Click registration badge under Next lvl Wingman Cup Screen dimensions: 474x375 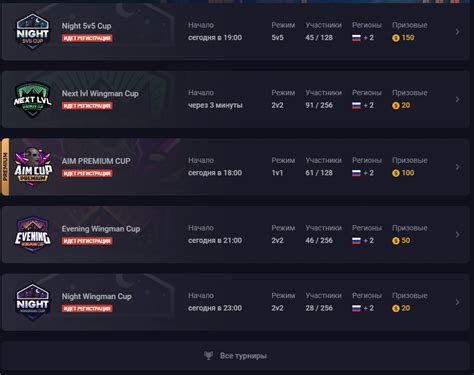[x=87, y=106]
